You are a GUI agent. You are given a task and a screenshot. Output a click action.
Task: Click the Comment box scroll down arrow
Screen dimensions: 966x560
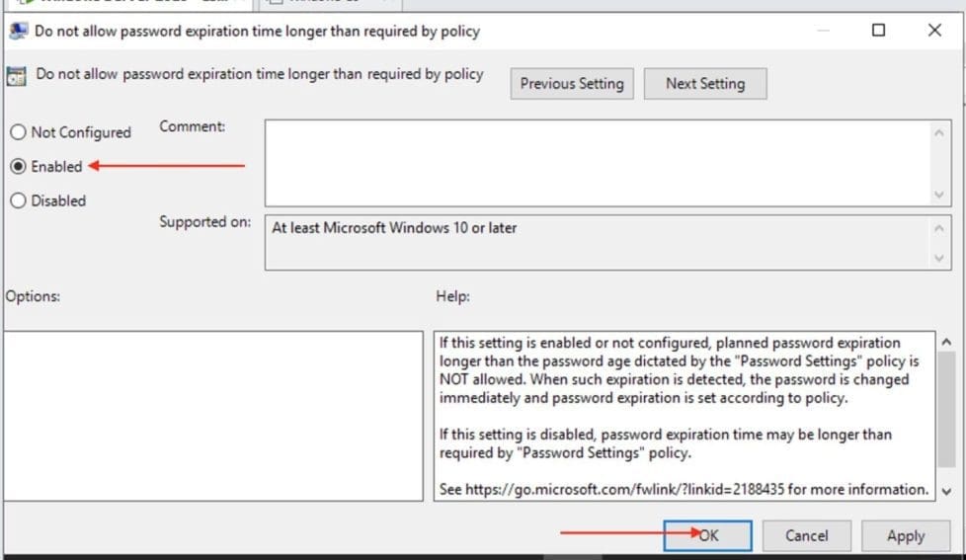[x=939, y=195]
